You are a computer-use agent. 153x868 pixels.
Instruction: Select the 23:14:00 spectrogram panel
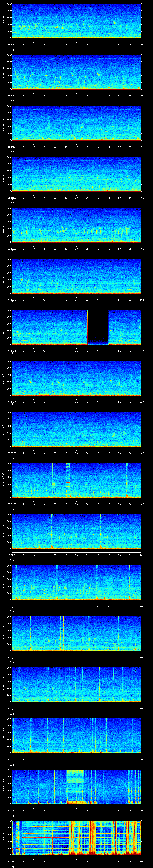point(76,123)
